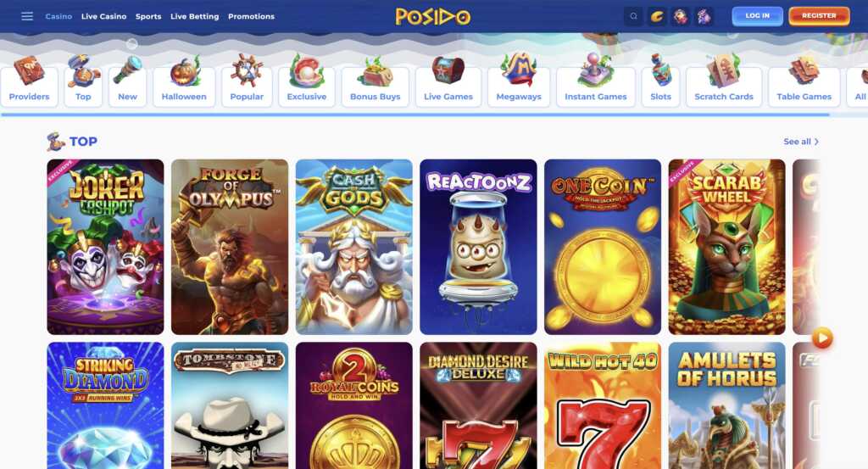Viewport: 868px width, 469px height.
Task: Launch the Scarab Wheel game tile
Action: (x=726, y=247)
